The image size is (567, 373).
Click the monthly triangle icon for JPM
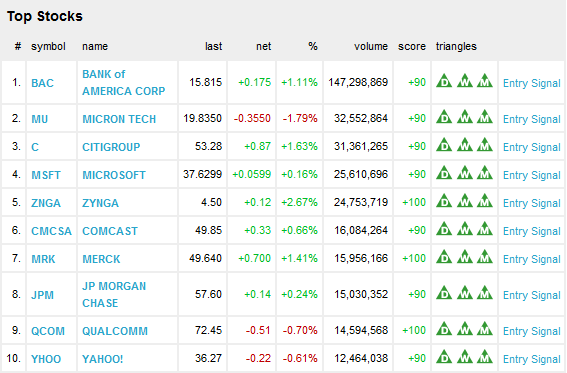tap(485, 293)
